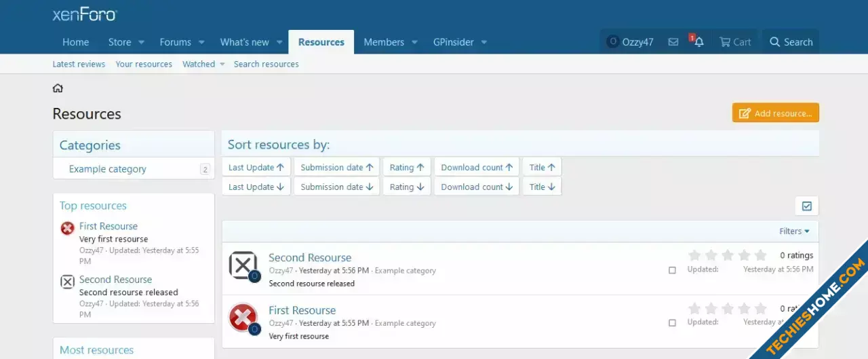The height and width of the screenshot is (359, 868).
Task: Open Example category in Categories
Action: [108, 169]
